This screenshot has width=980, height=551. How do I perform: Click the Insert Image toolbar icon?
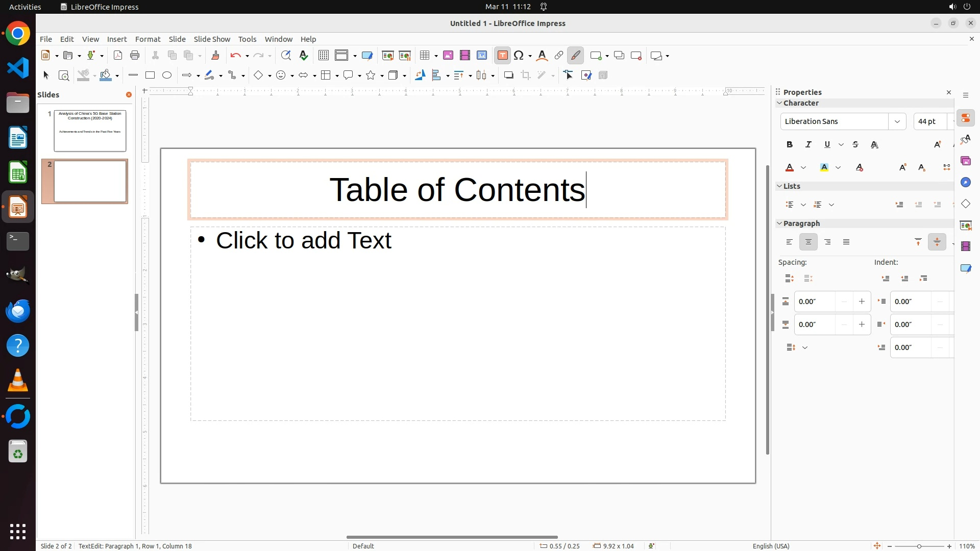pyautogui.click(x=448, y=56)
